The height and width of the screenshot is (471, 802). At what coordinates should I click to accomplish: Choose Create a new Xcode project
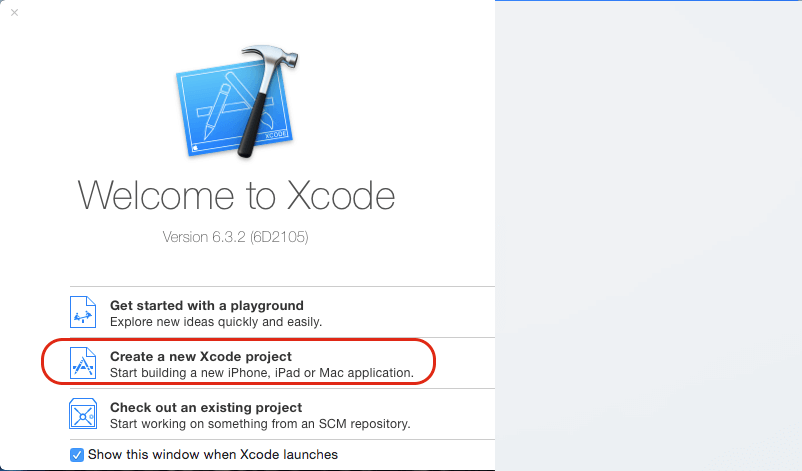200,356
